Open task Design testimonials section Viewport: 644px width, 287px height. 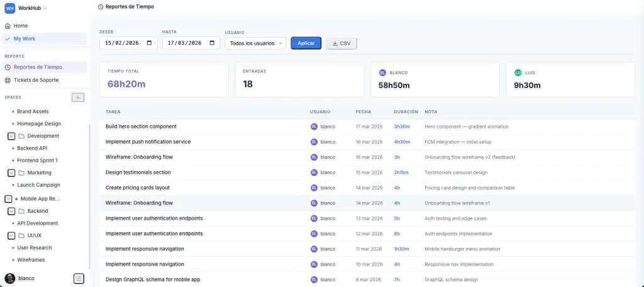138,172
